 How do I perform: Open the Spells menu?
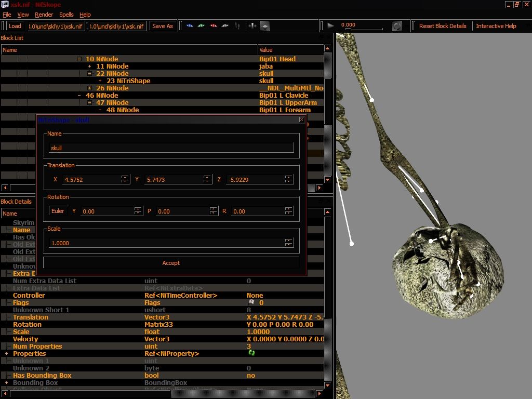pos(66,15)
